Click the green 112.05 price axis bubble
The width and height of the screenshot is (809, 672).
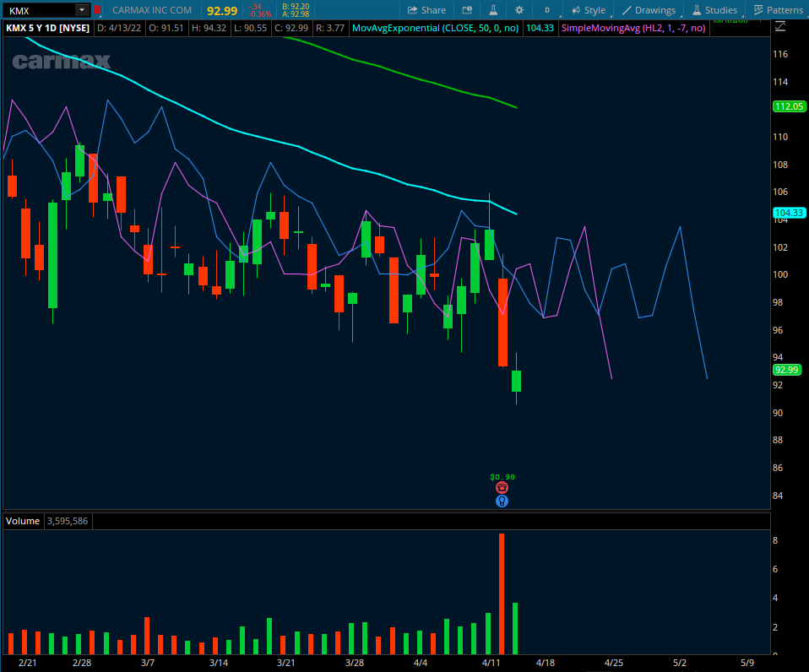pyautogui.click(x=789, y=106)
